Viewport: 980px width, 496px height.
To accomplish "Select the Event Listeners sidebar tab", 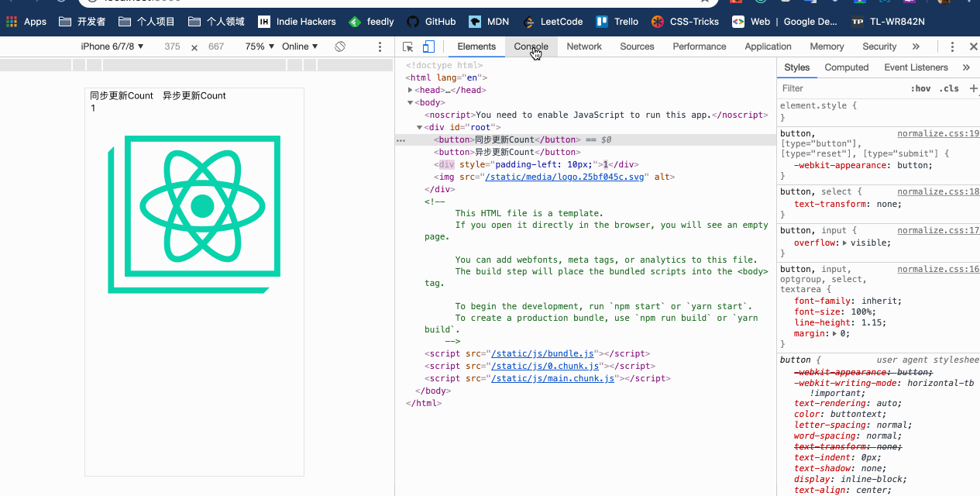I will pos(916,67).
